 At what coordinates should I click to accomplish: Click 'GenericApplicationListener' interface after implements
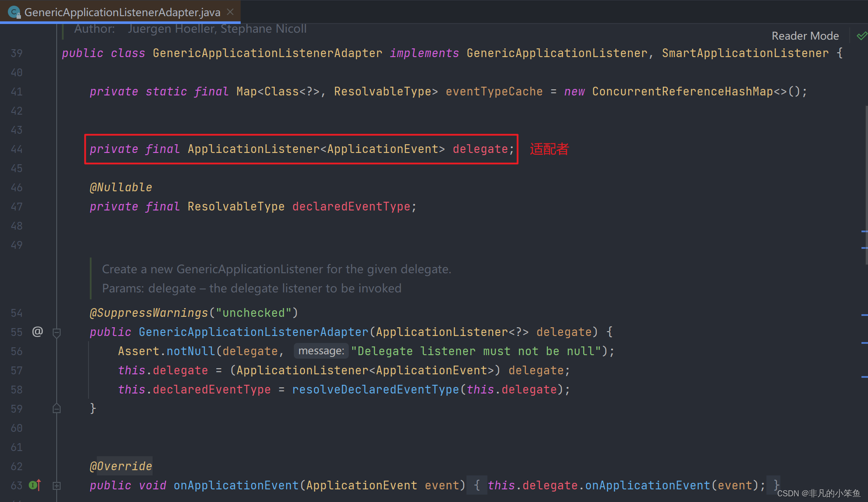click(557, 53)
